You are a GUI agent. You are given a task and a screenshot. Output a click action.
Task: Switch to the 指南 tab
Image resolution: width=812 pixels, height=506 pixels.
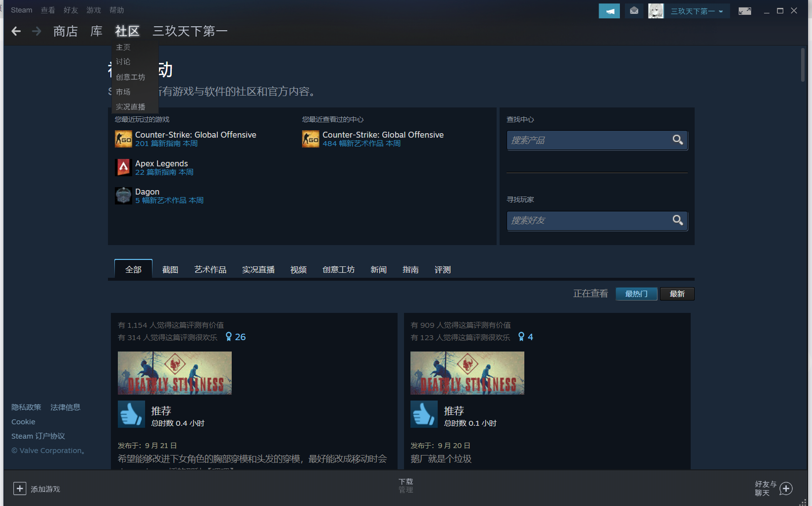click(411, 269)
